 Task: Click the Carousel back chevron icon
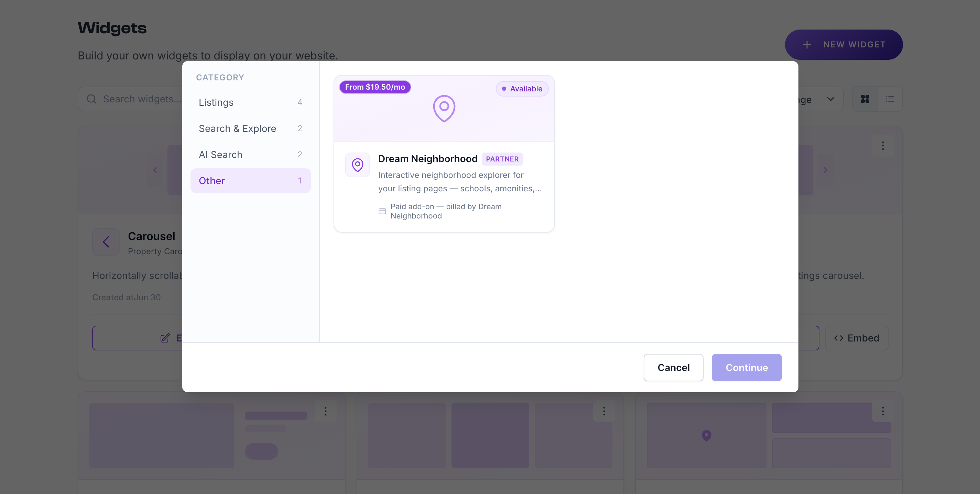(x=106, y=242)
